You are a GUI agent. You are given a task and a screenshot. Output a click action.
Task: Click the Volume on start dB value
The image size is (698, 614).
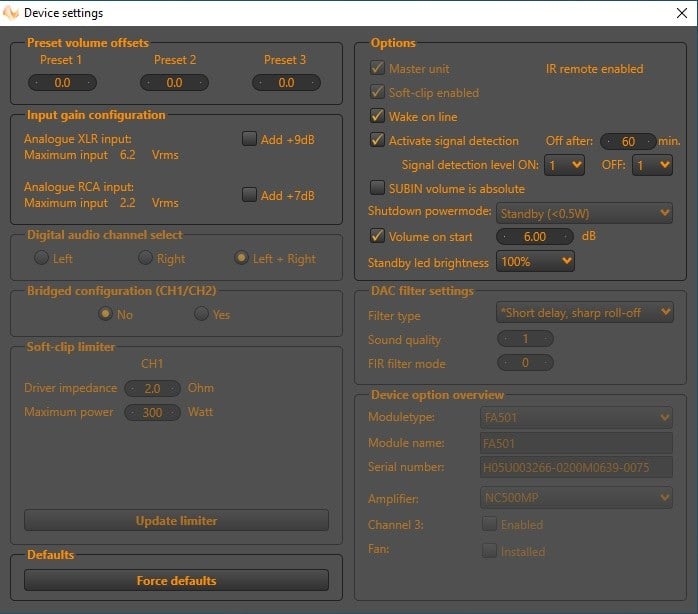[x=535, y=237]
